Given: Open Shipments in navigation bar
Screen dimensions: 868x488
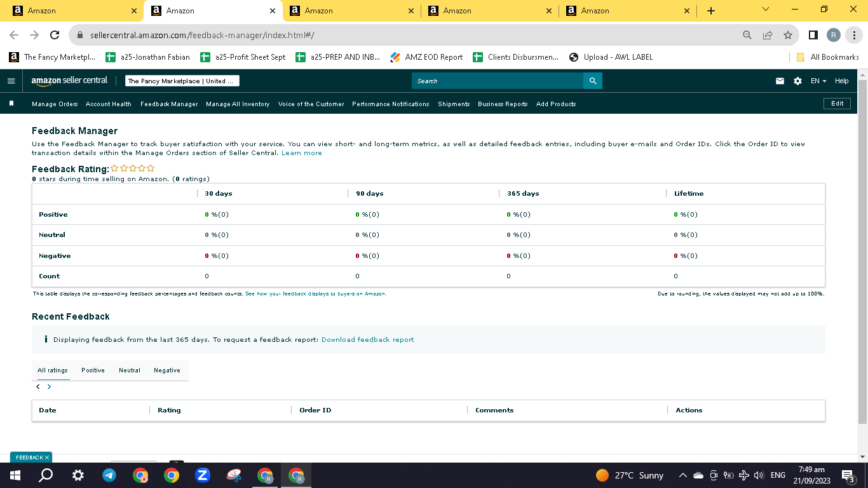Looking at the screenshot, I should (454, 104).
